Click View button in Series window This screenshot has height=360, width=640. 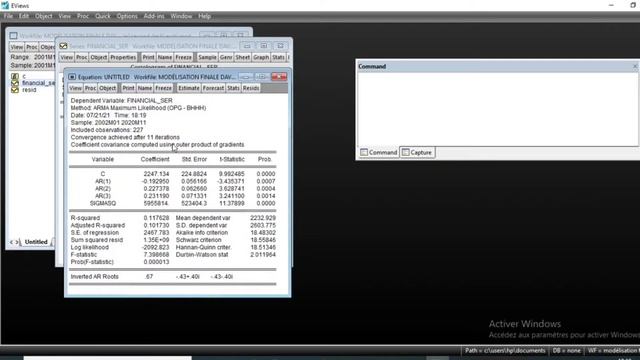pos(67,58)
